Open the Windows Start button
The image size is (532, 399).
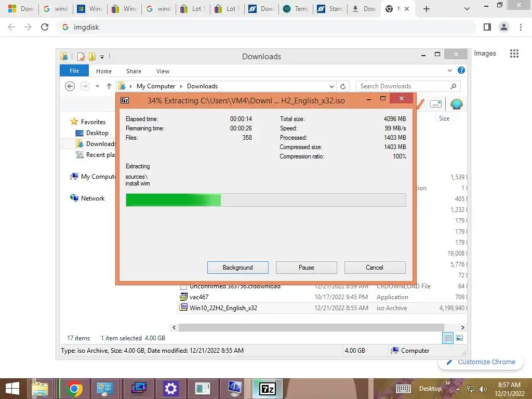click(12, 389)
